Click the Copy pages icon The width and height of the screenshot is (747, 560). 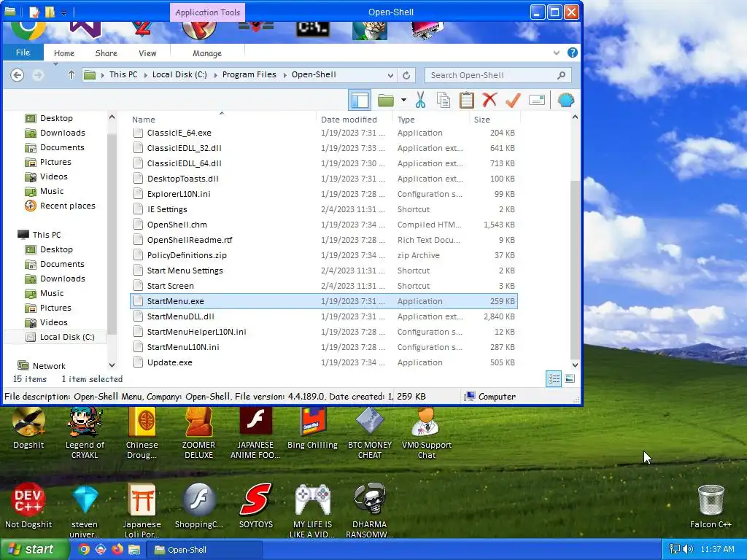click(444, 101)
